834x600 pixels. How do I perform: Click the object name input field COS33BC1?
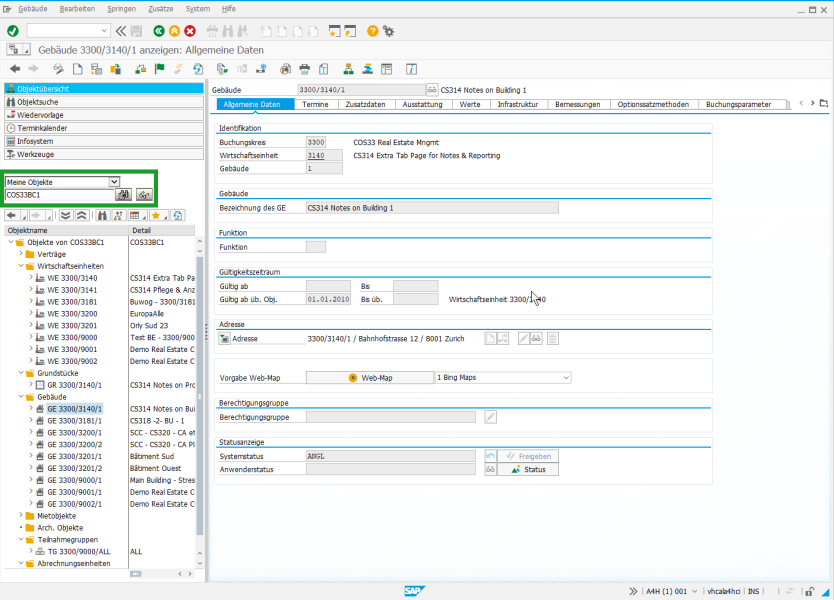tap(60, 195)
